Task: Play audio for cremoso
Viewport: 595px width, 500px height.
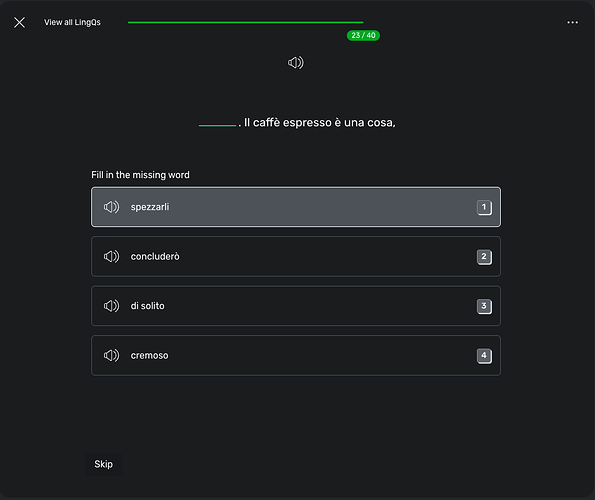Action: pyautogui.click(x=111, y=355)
